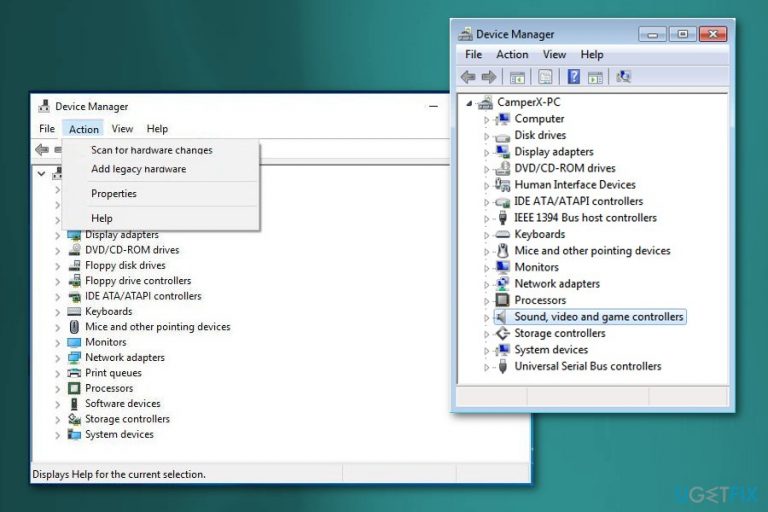
Task: Expand IDE ATA/ATAPI controllers in left window
Action: point(58,296)
